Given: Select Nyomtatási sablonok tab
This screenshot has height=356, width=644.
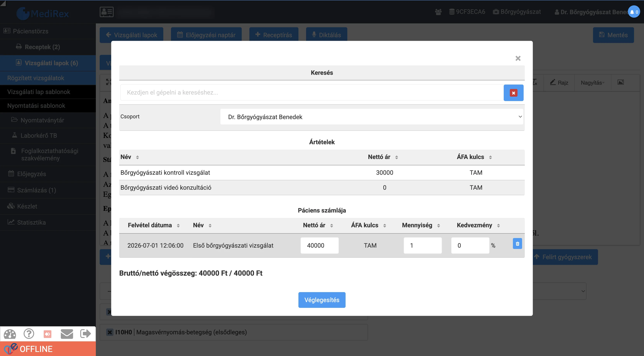Looking at the screenshot, I should [48, 105].
